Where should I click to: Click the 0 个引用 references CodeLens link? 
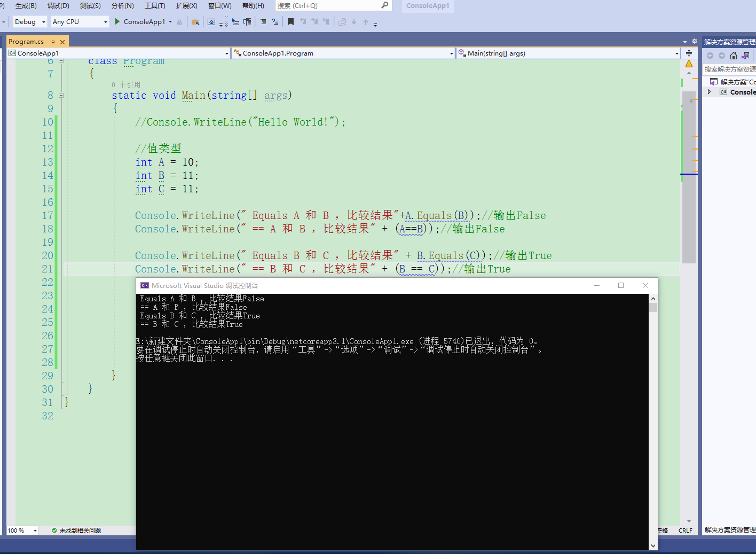point(126,84)
